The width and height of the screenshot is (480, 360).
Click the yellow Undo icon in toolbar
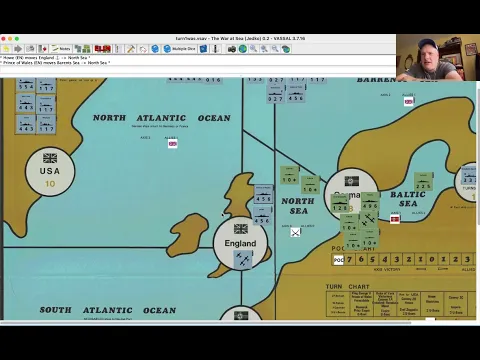point(7,49)
